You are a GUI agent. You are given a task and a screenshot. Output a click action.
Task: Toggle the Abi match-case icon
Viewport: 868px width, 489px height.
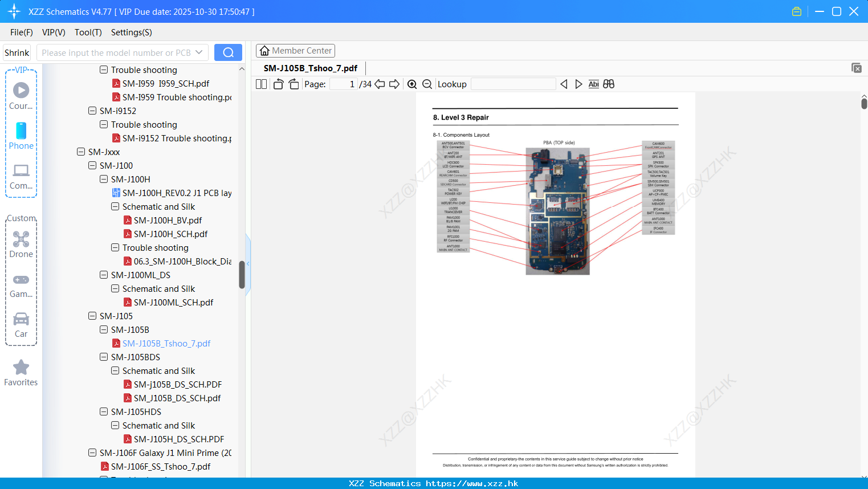[594, 84]
